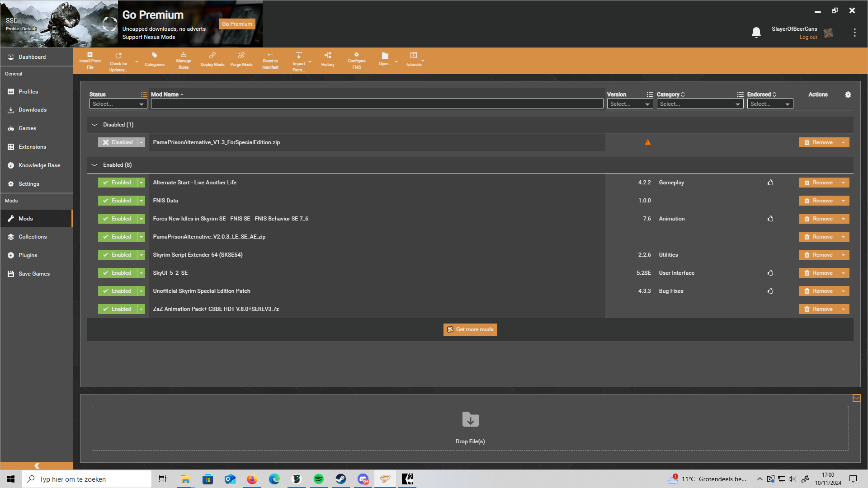This screenshot has width=868, height=488.
Task: Click the Deploy Mods toolbar icon
Action: point(212,59)
